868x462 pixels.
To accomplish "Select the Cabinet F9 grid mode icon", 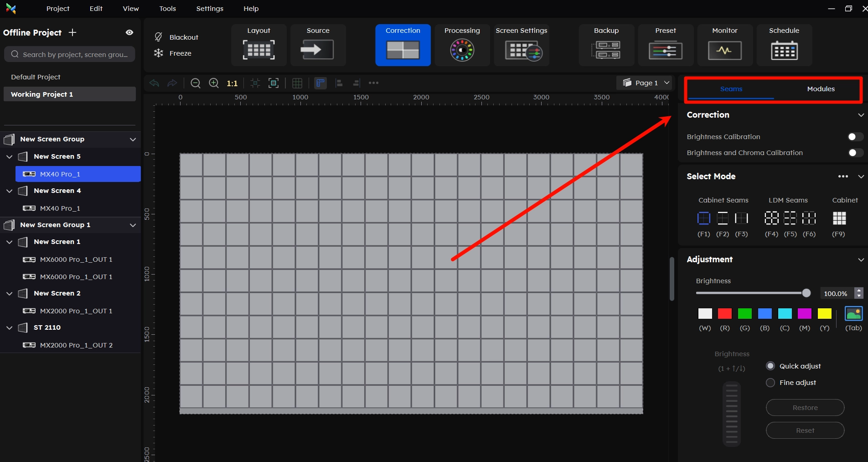I will (x=839, y=218).
